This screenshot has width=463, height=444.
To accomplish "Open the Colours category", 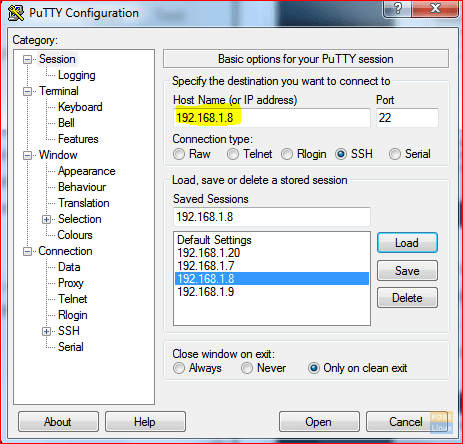I will (x=75, y=235).
